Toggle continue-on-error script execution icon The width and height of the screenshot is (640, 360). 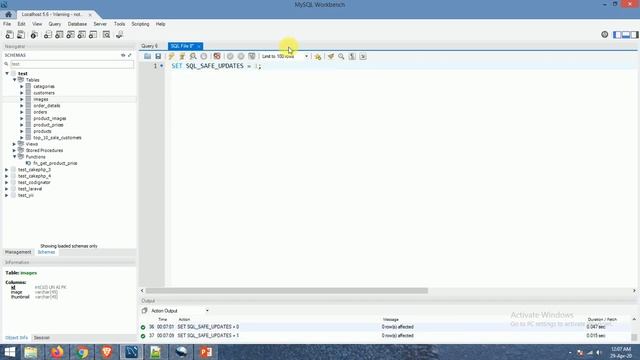[x=217, y=56]
